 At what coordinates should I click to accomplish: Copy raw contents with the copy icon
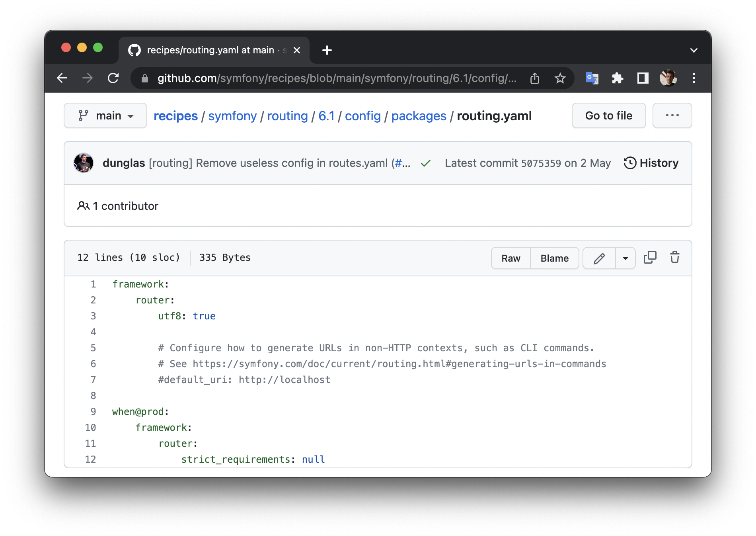point(650,258)
